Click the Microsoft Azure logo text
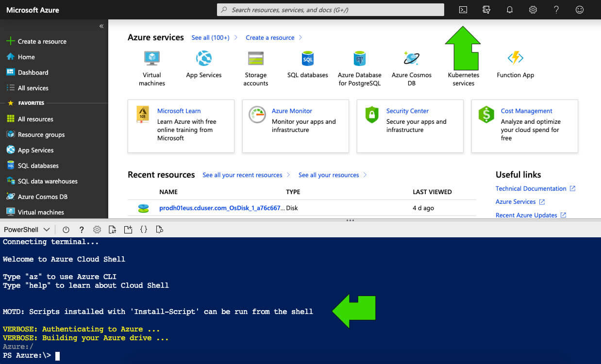The height and width of the screenshot is (364, 601). [33, 10]
